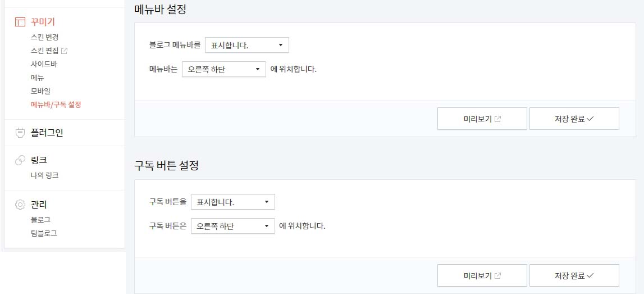Click checkmark icon on menubar 저장 완료
Viewport: 644px width, 294px height.
pos(590,119)
